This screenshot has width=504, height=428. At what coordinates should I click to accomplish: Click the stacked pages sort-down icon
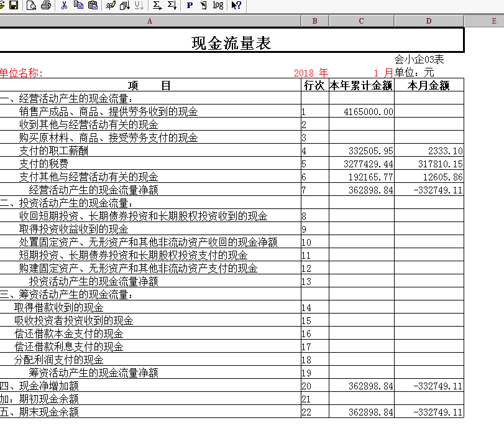click(x=125, y=5)
